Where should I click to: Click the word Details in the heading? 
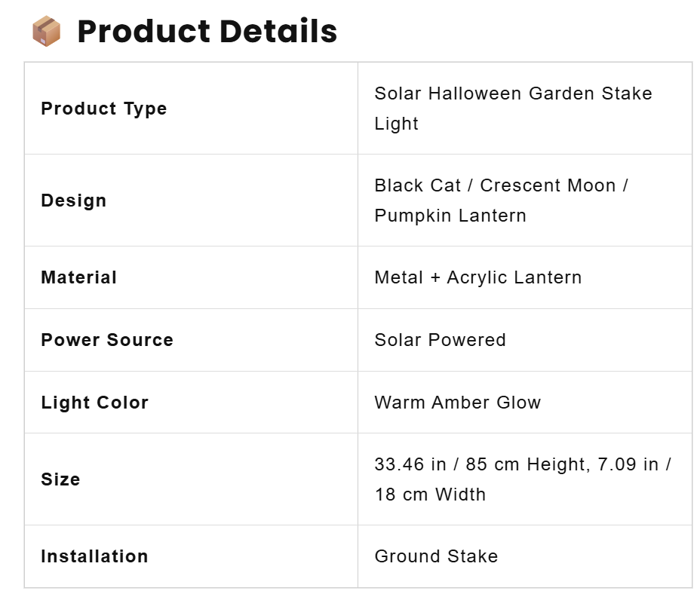tap(278, 31)
